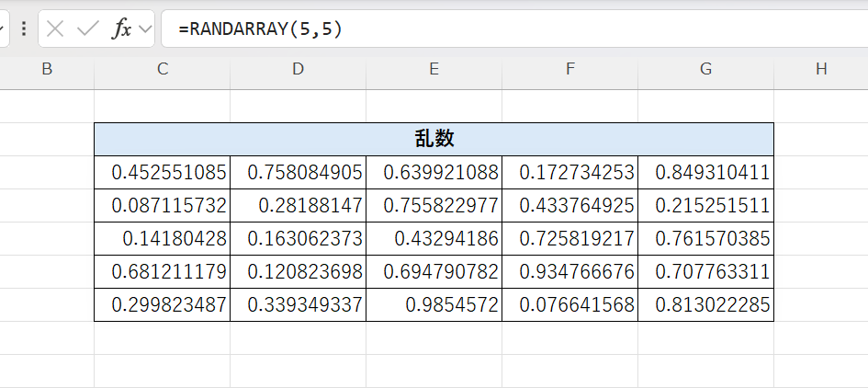Click the three-dot handle beside the name box
Screen dimensions: 868x388
pyautogui.click(x=23, y=29)
